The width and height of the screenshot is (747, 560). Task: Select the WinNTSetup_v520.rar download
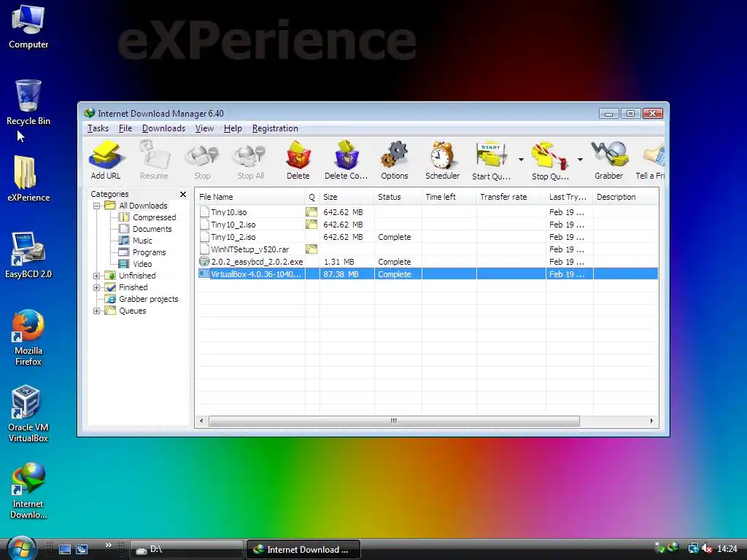tap(427, 249)
